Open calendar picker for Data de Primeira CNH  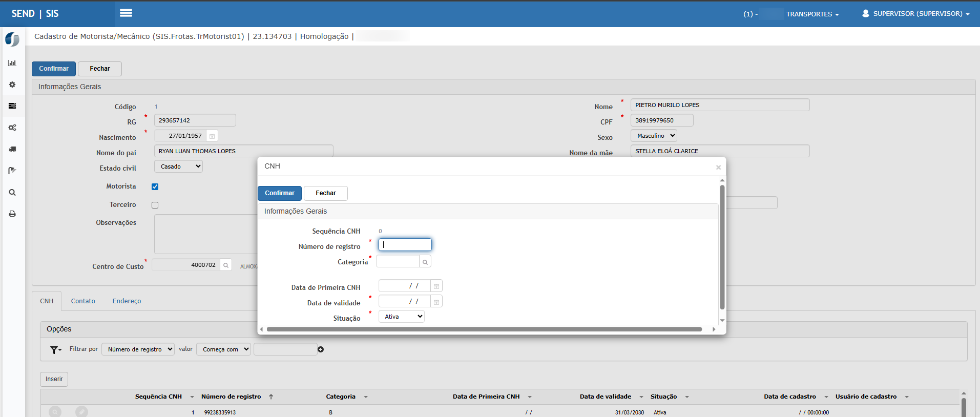click(436, 286)
